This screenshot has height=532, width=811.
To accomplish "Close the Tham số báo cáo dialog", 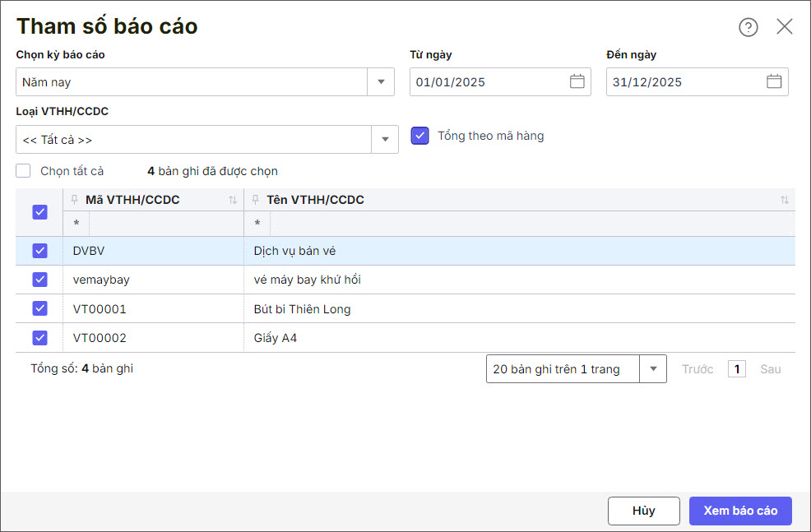I will [785, 27].
